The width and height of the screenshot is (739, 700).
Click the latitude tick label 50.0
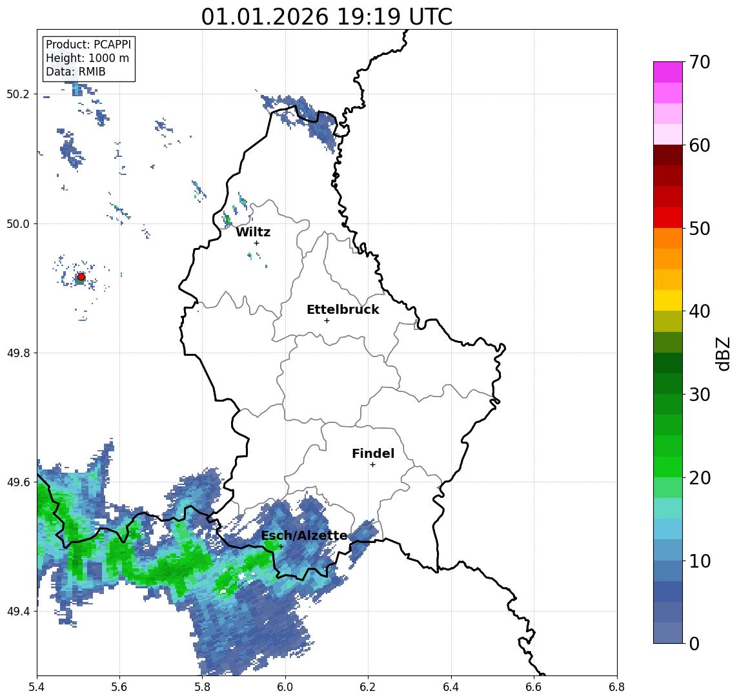(18, 223)
